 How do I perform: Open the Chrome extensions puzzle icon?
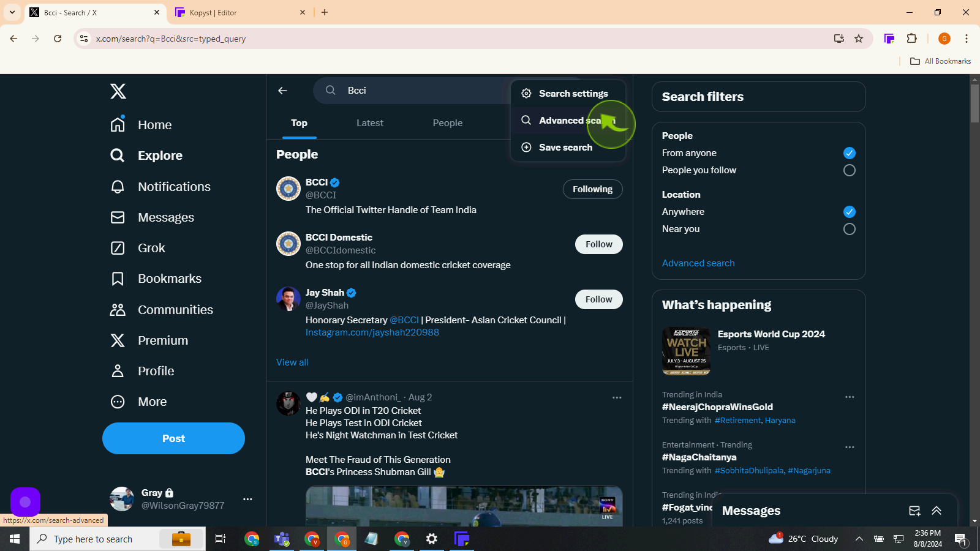point(911,39)
